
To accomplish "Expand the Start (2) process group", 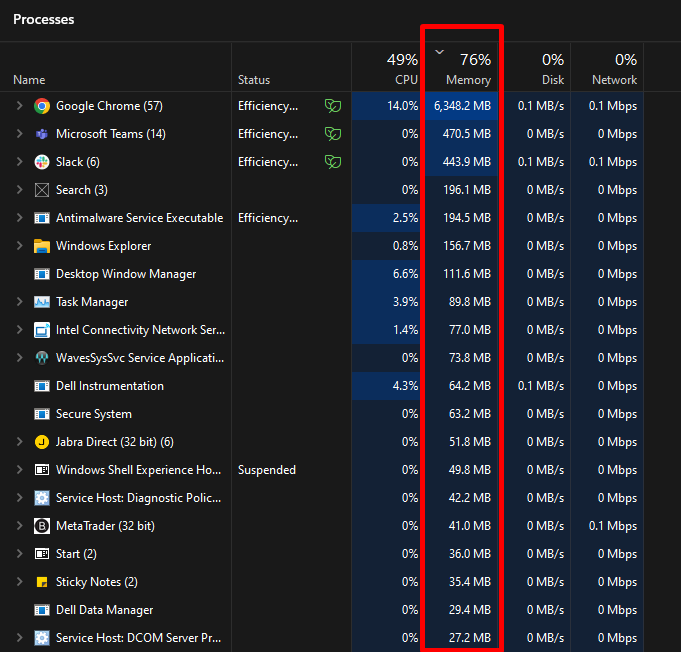I will tap(19, 554).
